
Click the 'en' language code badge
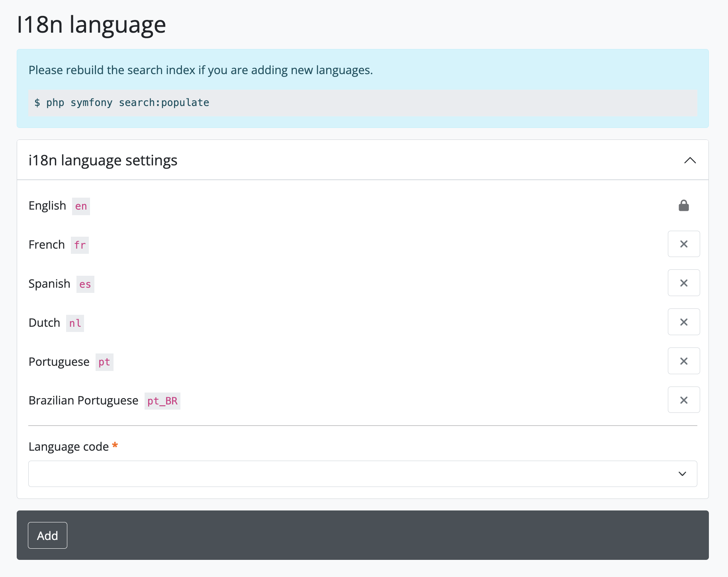click(x=81, y=206)
